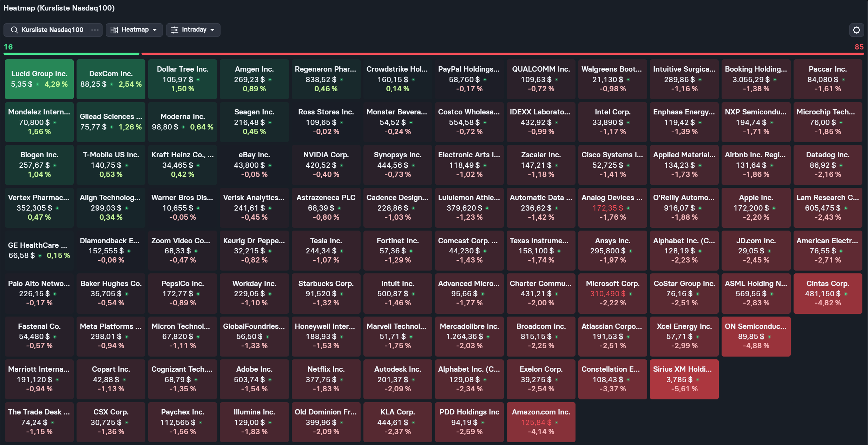This screenshot has height=445, width=868.
Task: Open the Copart Inc. tile
Action: 111,379
